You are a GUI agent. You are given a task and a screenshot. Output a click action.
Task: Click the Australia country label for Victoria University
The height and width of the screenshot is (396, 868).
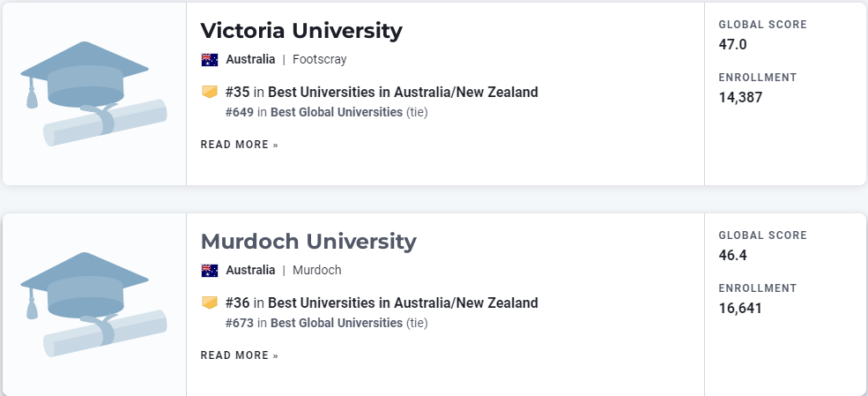click(x=250, y=59)
